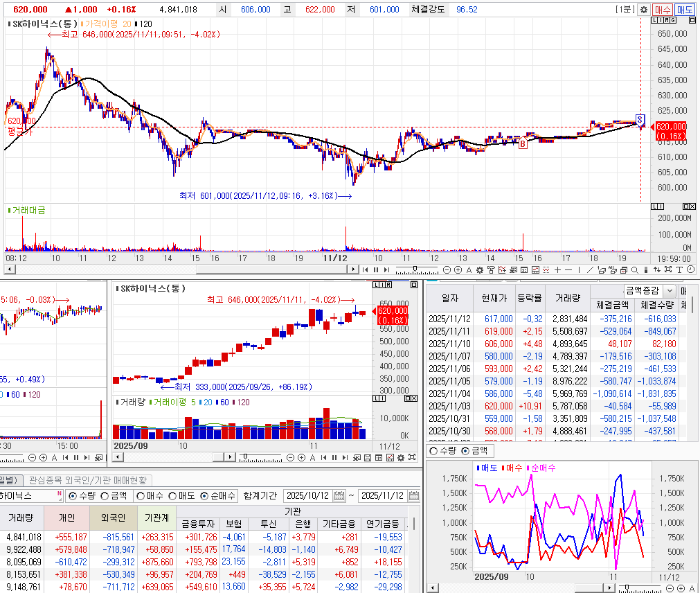Zoom in net-buy line chart with plus icon

[x=681, y=589]
